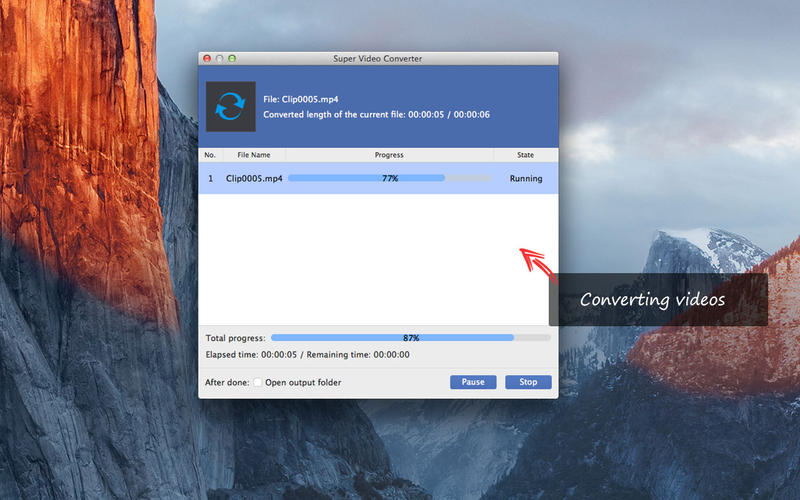The image size is (800, 500).
Task: Click the blue conversion arrows icon
Action: (x=231, y=107)
